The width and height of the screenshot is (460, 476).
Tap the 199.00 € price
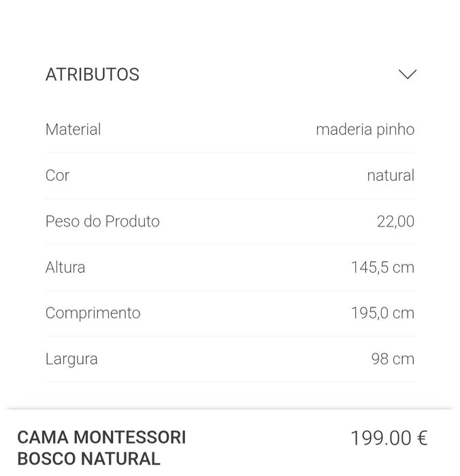click(x=389, y=439)
